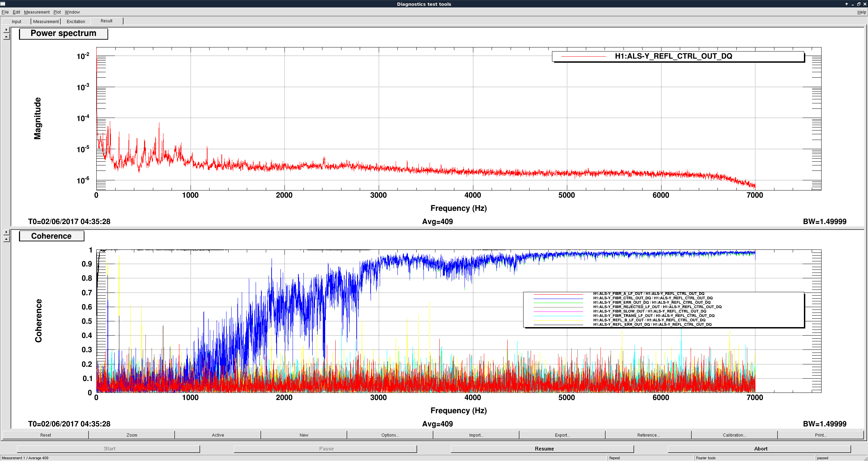
Task: Click the keep-on-top arrow icon in title bar
Action: click(x=847, y=4)
